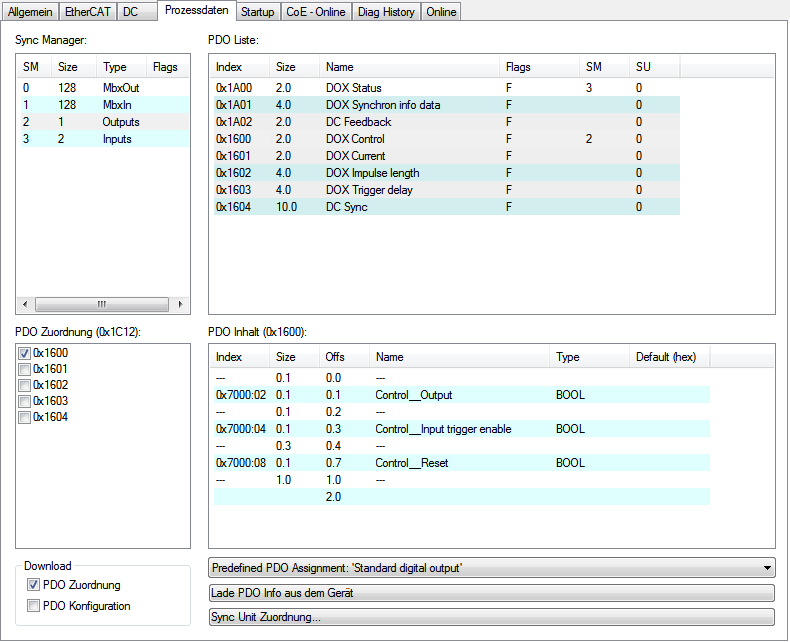Click PDO Liste Index column header

click(239, 67)
